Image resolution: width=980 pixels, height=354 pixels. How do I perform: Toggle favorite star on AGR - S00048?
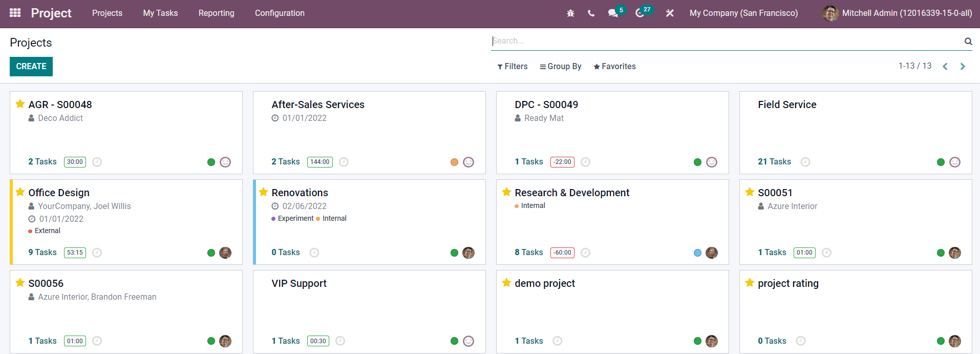point(20,104)
